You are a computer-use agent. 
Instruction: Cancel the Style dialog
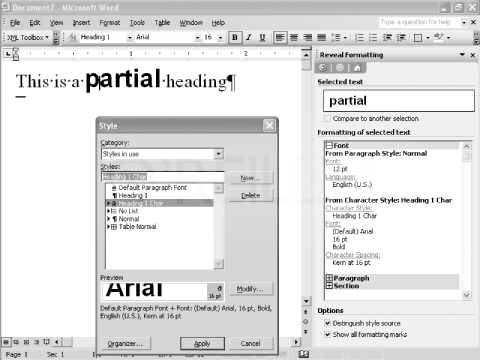tap(251, 344)
